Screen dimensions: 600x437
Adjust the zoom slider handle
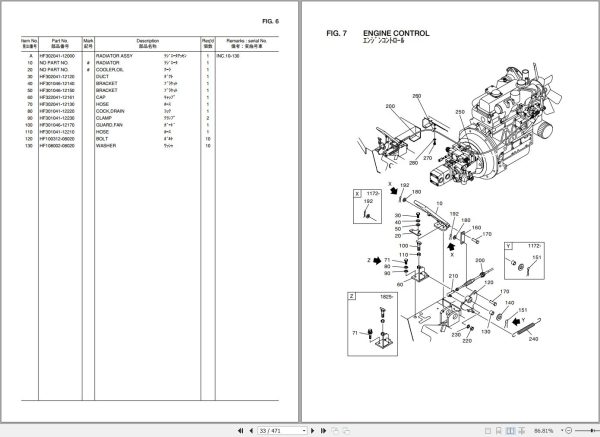[593, 431]
